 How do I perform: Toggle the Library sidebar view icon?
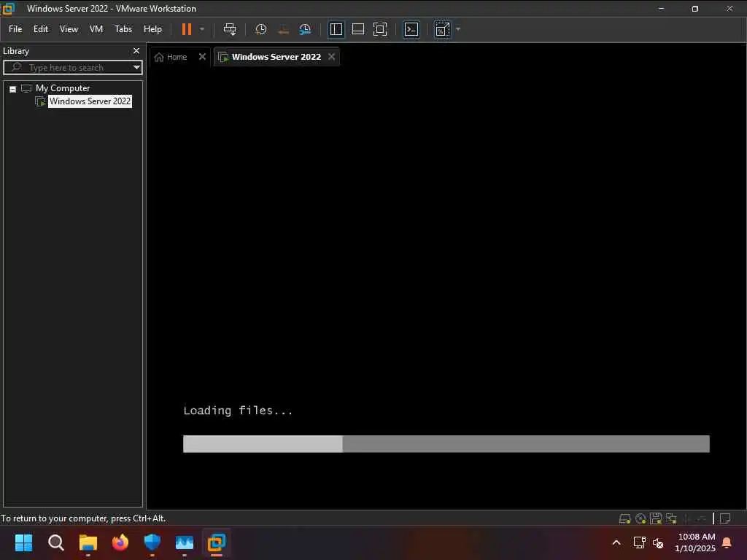click(336, 29)
